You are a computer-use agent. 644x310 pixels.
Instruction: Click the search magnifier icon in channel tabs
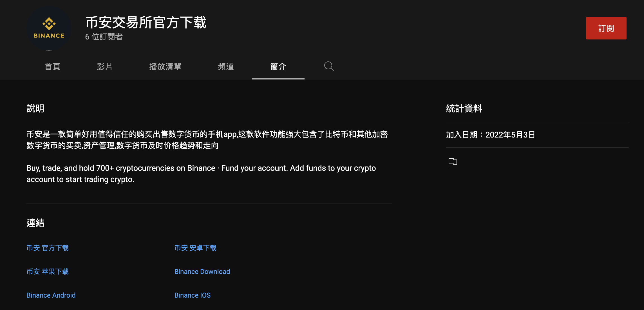point(329,67)
